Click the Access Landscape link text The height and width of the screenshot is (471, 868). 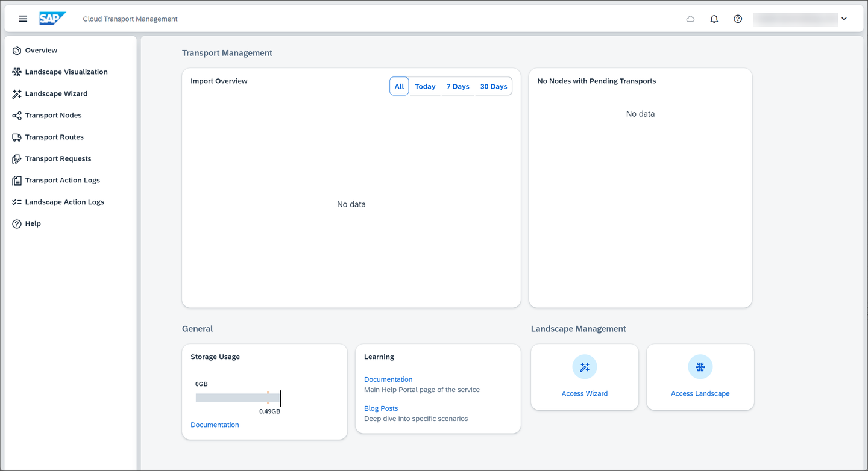[x=700, y=394]
